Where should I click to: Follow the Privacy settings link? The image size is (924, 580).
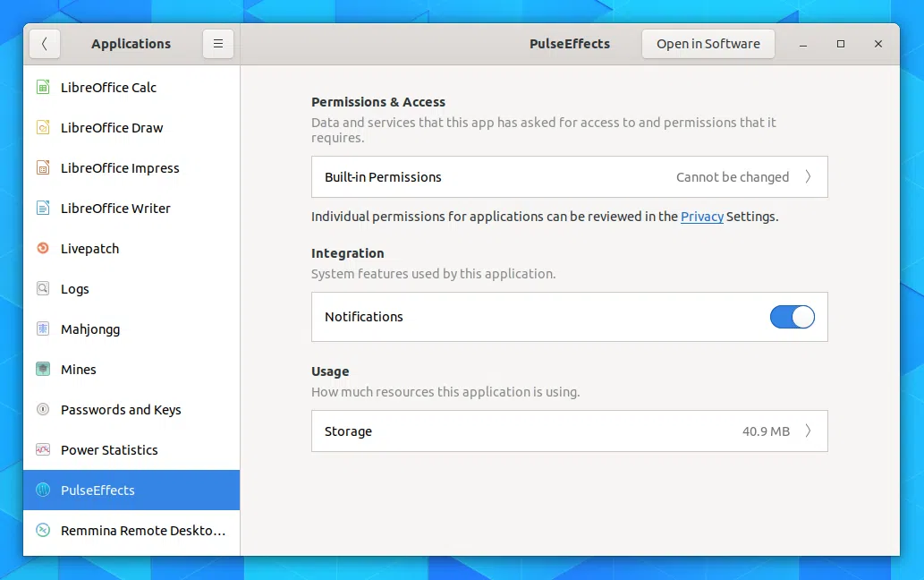coord(702,217)
